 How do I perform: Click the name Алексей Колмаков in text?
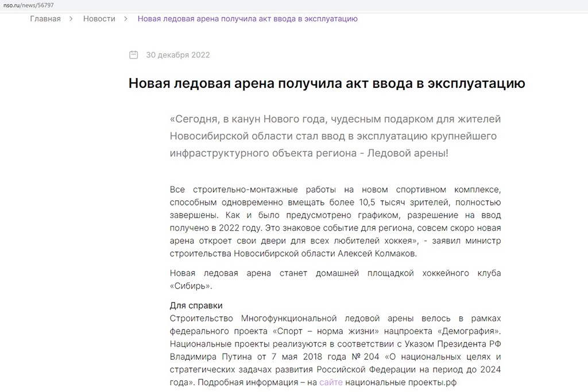380,253
